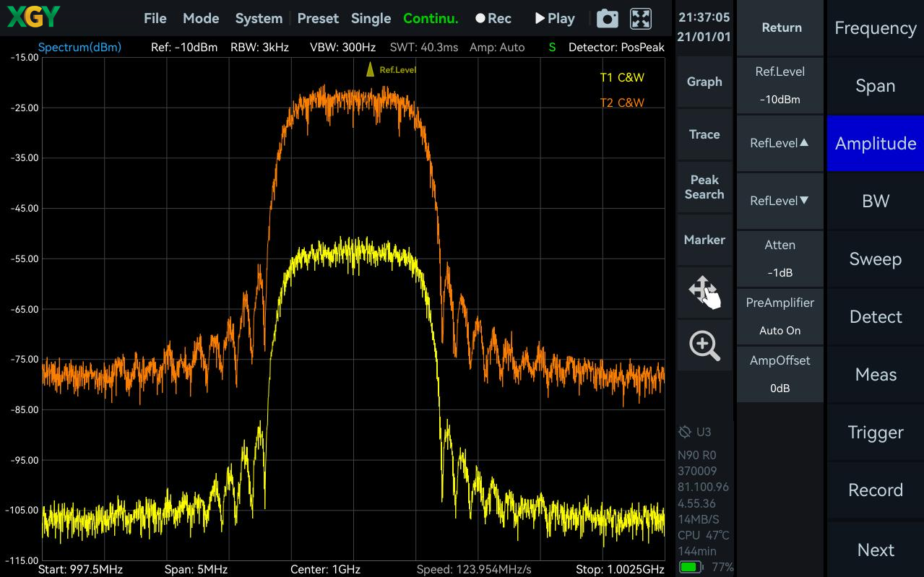This screenshot has width=924, height=577.
Task: Start recording with the Rec button
Action: (x=493, y=19)
